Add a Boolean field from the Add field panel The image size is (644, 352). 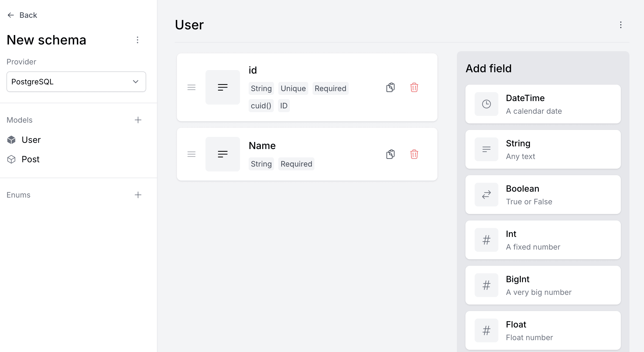[543, 195]
